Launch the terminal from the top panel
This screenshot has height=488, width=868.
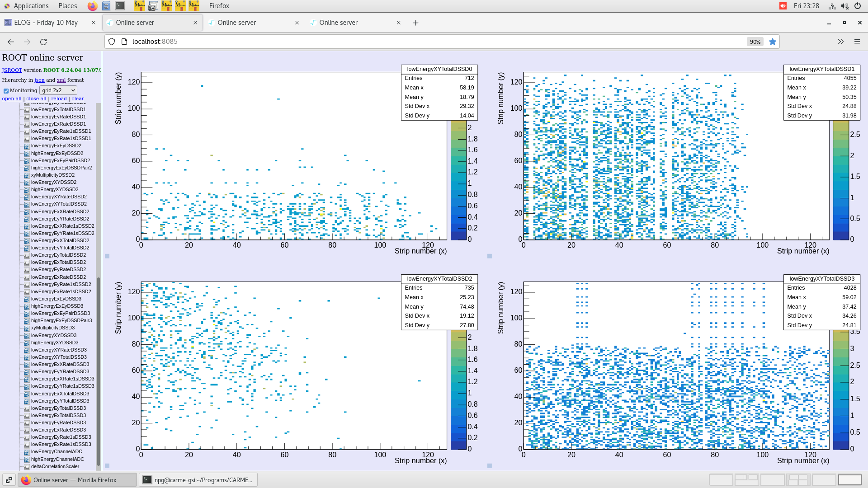point(119,6)
